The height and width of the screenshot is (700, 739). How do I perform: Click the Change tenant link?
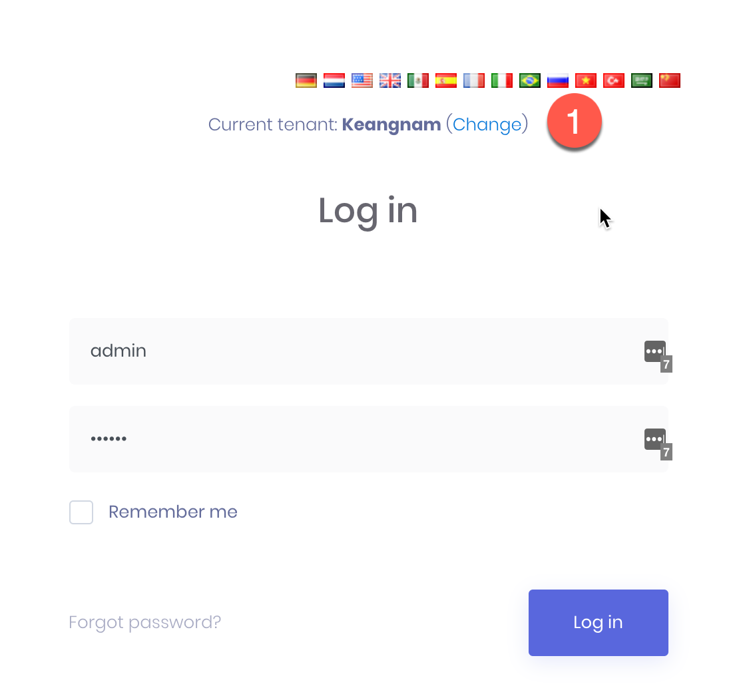(487, 124)
